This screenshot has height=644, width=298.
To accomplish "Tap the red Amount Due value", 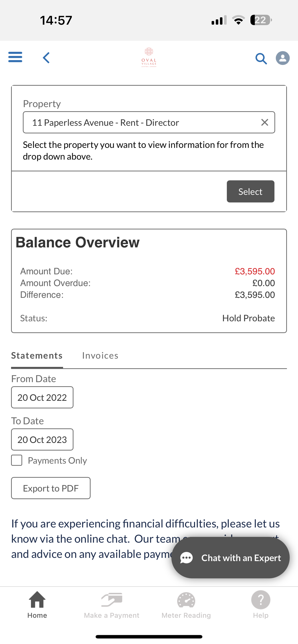I will [x=255, y=271].
